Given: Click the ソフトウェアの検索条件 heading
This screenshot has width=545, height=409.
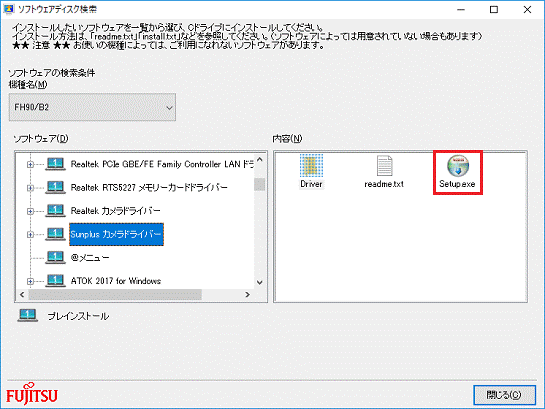Looking at the screenshot, I should click(x=51, y=73).
